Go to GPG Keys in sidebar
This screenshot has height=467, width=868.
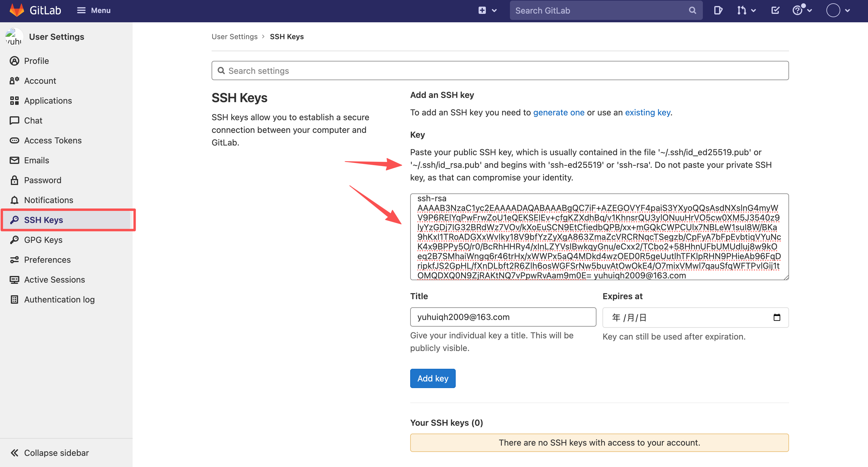43,240
